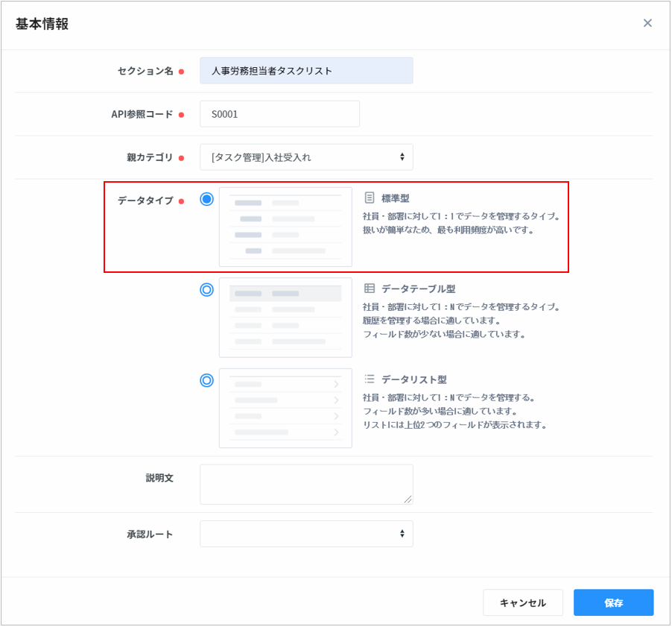The width and height of the screenshot is (672, 627).
Task: Select the データリスト型 radio button
Action: click(207, 380)
